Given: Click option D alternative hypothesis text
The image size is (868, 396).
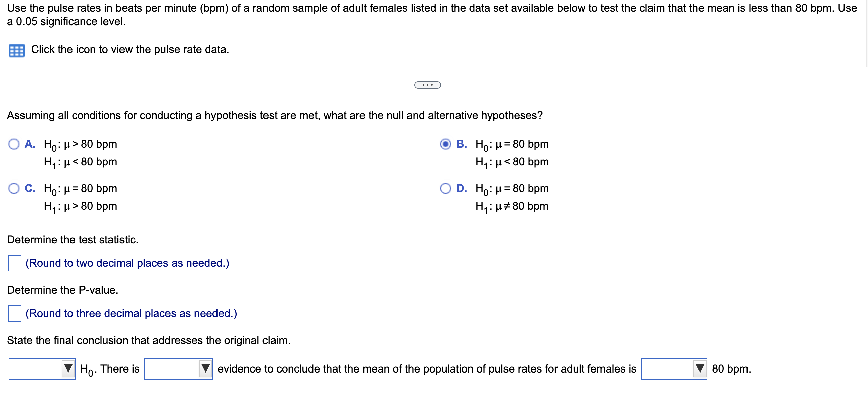Looking at the screenshot, I should (511, 206).
